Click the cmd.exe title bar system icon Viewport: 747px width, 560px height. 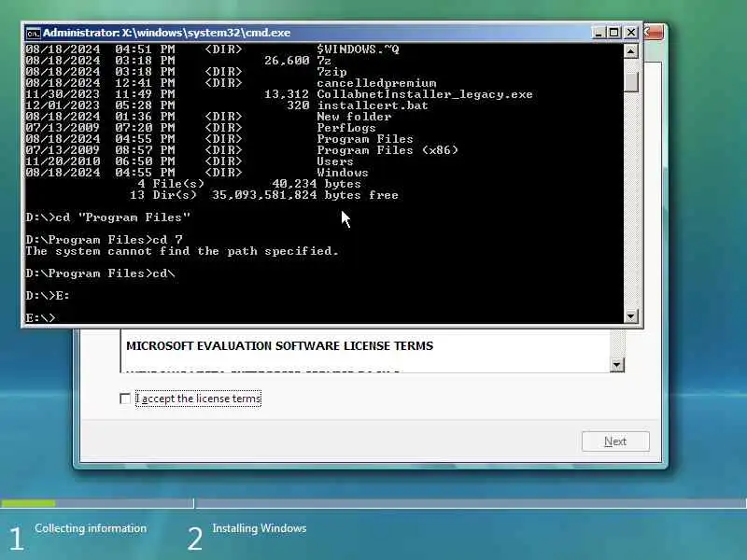point(33,33)
